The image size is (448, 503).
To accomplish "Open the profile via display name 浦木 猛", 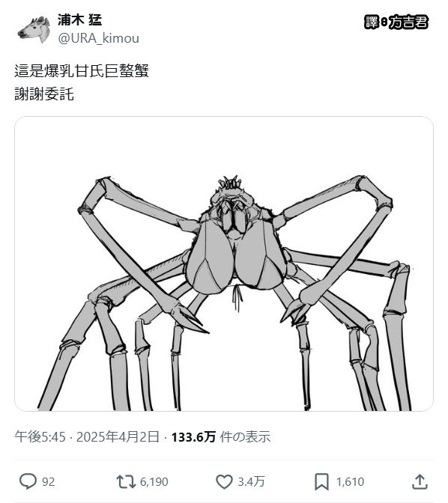I will tap(80, 20).
